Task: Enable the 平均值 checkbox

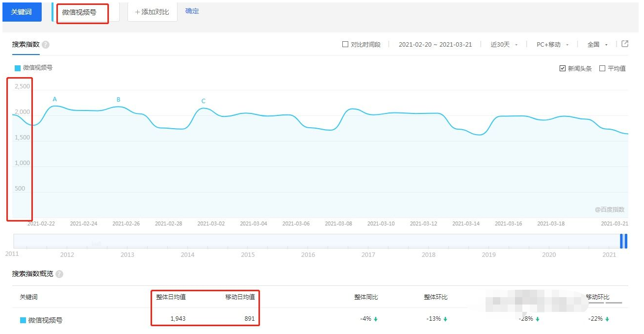Action: (x=602, y=68)
